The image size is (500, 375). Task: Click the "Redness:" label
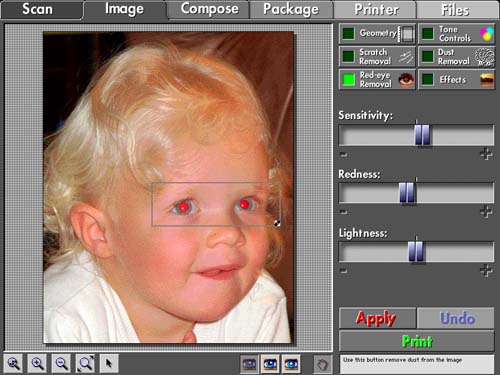pos(359,174)
